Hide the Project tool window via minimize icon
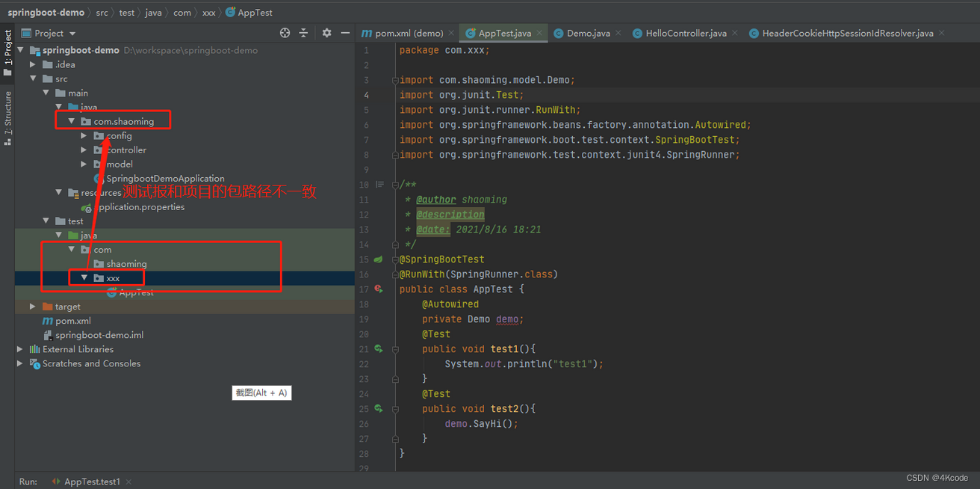The width and height of the screenshot is (980, 489). [345, 33]
